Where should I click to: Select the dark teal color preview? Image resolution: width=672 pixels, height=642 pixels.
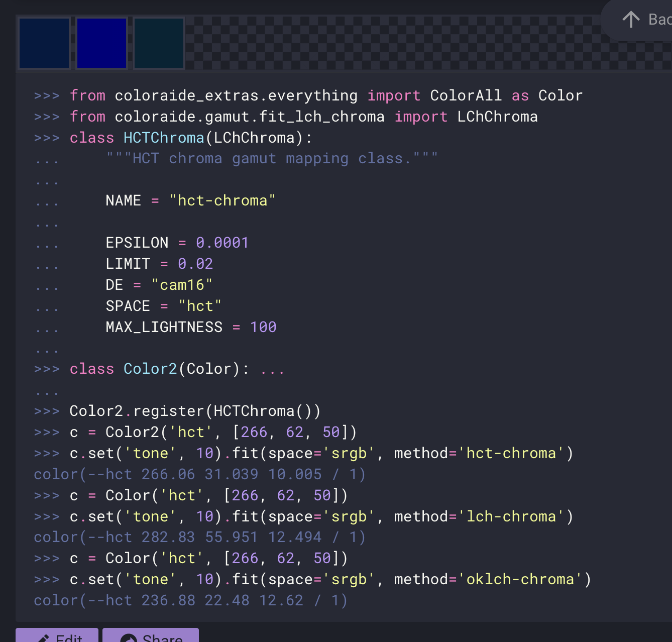[x=159, y=43]
